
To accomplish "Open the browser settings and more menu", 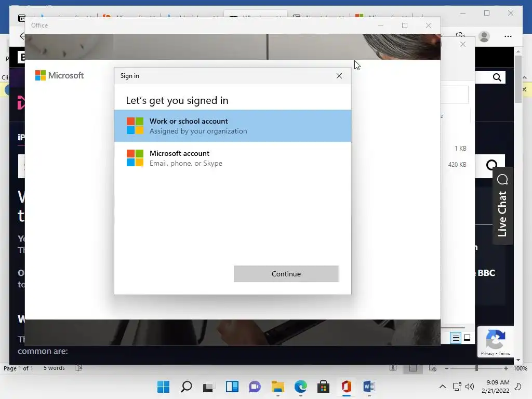I will 508,36.
